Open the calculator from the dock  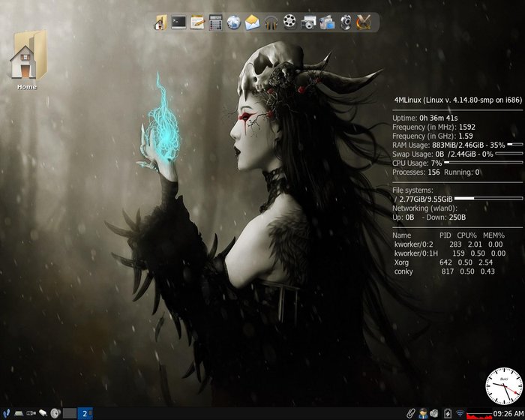216,22
